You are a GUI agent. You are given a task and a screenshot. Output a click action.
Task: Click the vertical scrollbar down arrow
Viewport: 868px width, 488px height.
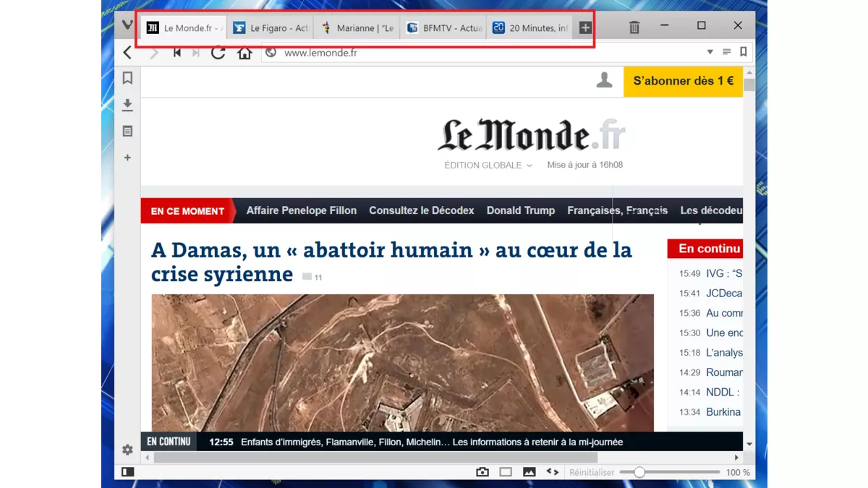coord(749,444)
